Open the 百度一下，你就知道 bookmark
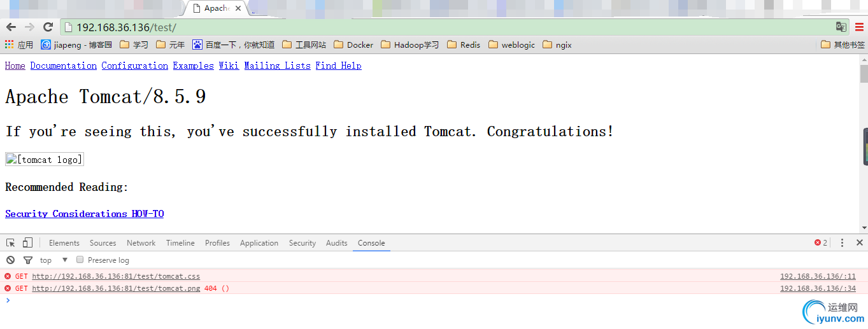The height and width of the screenshot is (329, 868). tap(234, 45)
